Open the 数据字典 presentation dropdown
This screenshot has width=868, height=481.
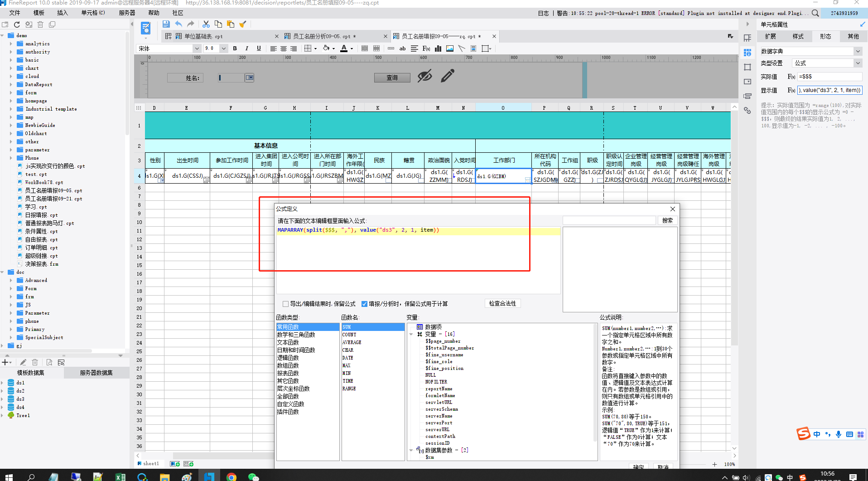858,51
